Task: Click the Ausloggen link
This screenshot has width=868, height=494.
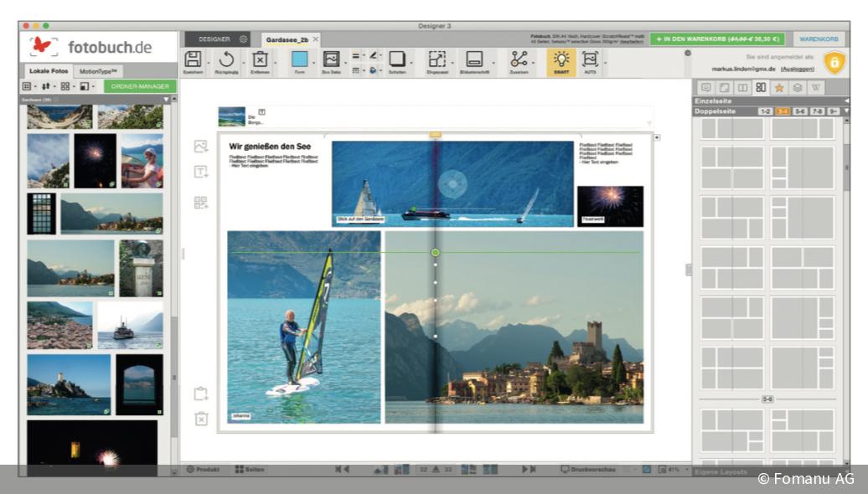Action: pos(797,69)
